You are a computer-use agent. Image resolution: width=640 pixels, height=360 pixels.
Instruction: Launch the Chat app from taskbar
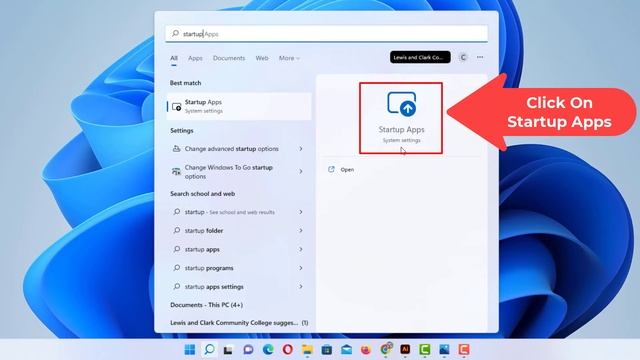(248, 350)
